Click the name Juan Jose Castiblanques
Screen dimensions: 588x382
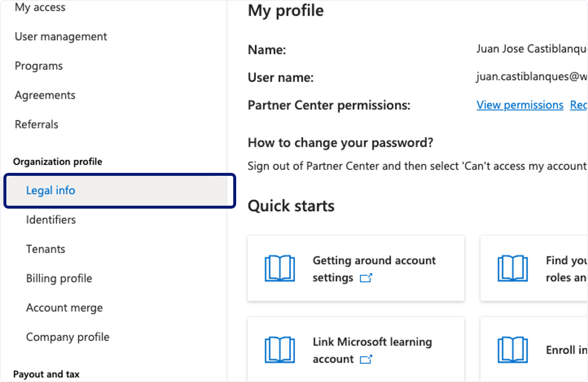point(532,49)
